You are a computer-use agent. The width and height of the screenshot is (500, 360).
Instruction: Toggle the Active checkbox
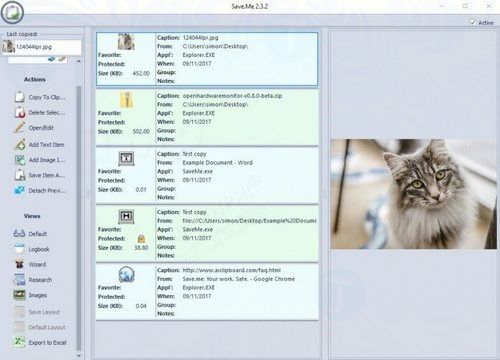point(473,22)
